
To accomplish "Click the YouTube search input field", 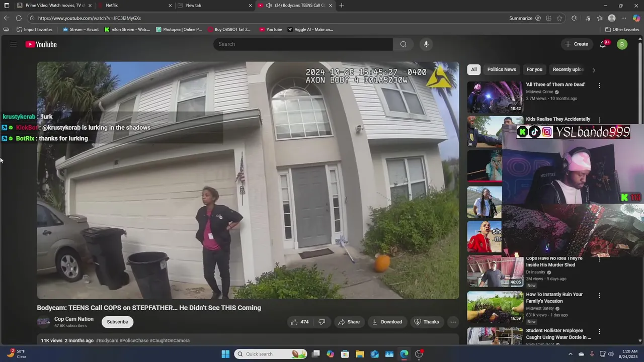I will pos(303,44).
